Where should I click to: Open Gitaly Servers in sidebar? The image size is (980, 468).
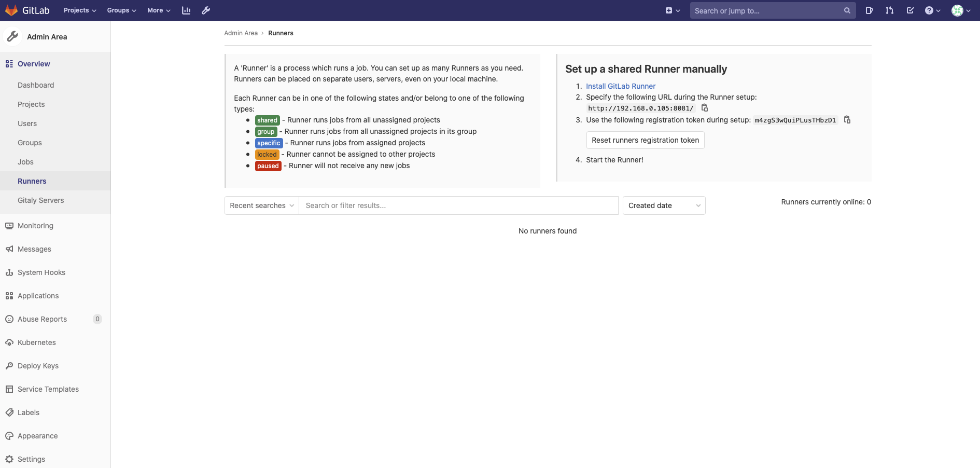pos(40,200)
